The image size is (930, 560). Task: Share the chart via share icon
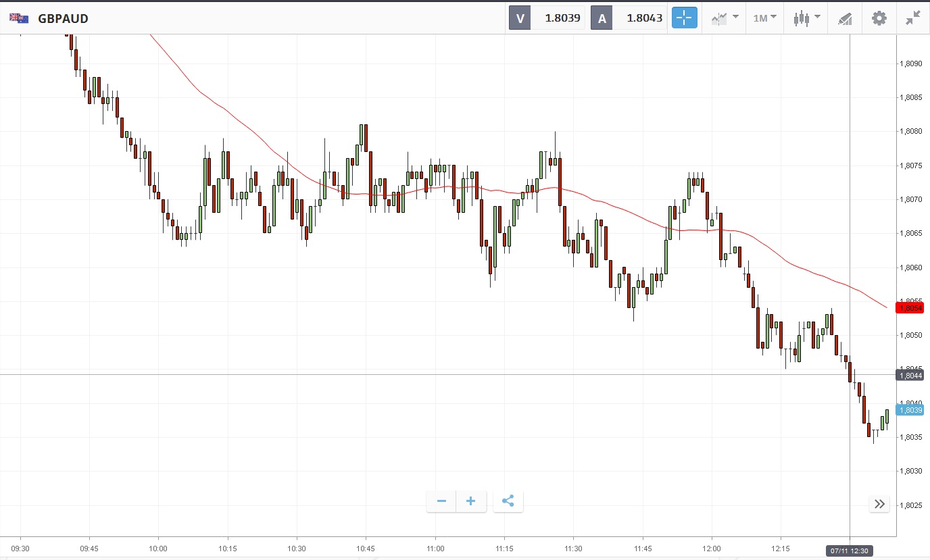pos(508,501)
